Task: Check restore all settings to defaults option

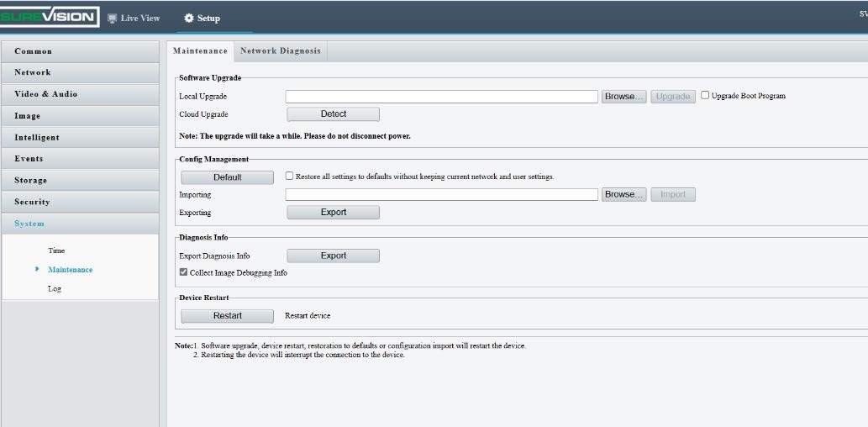Action: [289, 177]
